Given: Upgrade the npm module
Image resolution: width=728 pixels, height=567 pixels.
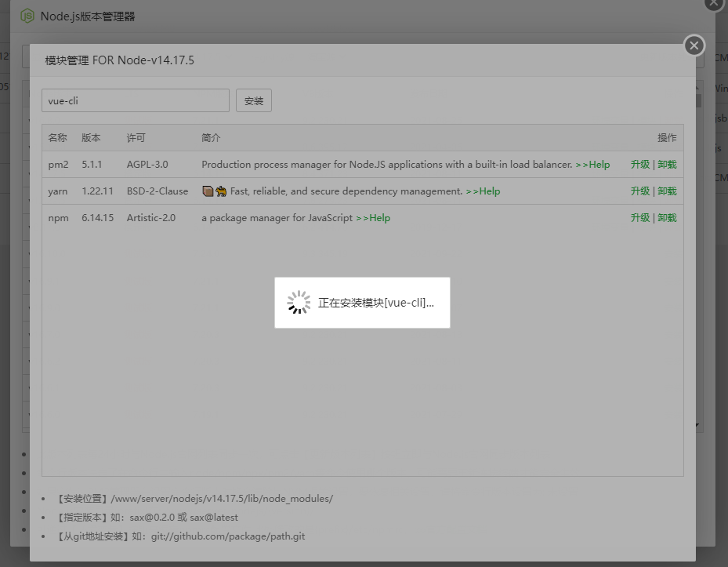Looking at the screenshot, I should [639, 218].
